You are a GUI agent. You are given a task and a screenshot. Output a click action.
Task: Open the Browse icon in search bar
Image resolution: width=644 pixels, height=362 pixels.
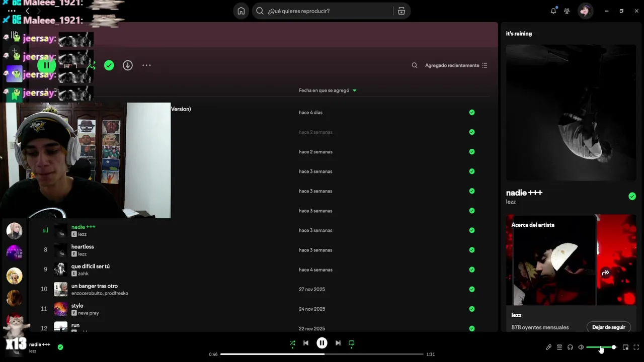[401, 11]
